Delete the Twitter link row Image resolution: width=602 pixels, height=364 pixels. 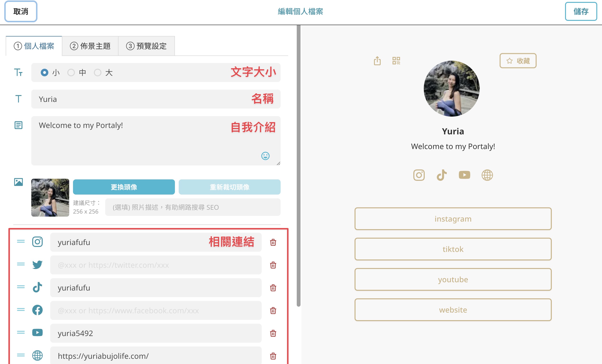(x=273, y=265)
